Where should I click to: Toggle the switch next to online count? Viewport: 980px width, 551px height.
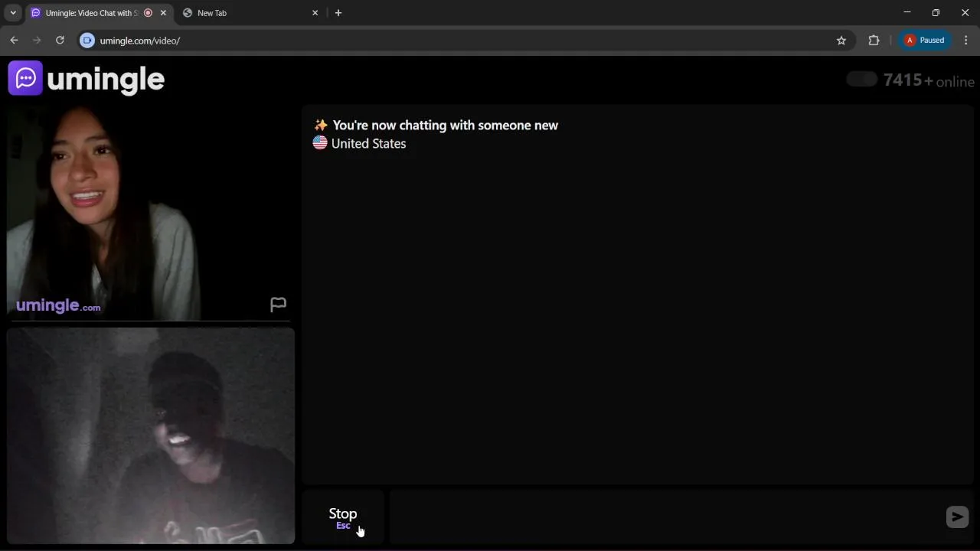click(x=861, y=80)
